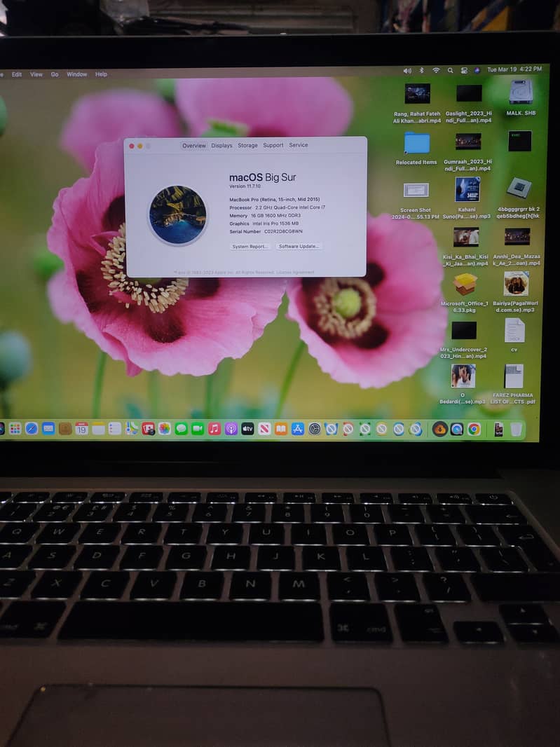Open Launchpad from the Dock
The image size is (560, 747).
pos(15,429)
